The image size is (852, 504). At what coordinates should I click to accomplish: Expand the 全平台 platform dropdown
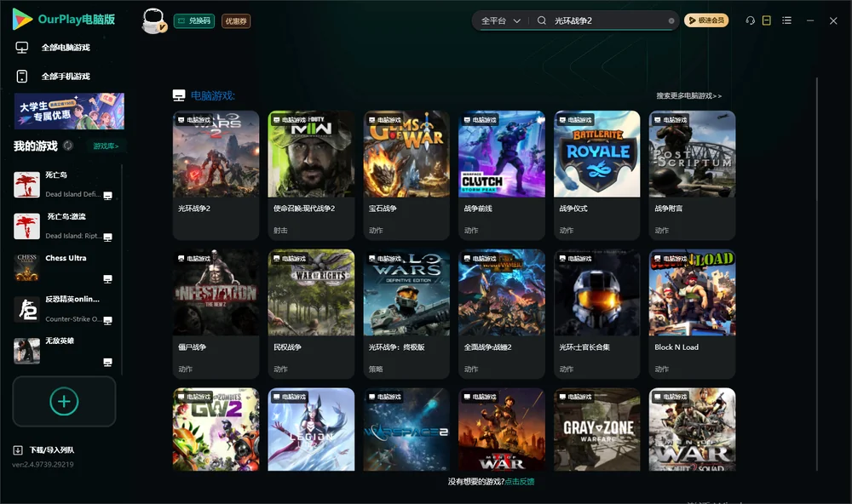tap(500, 20)
